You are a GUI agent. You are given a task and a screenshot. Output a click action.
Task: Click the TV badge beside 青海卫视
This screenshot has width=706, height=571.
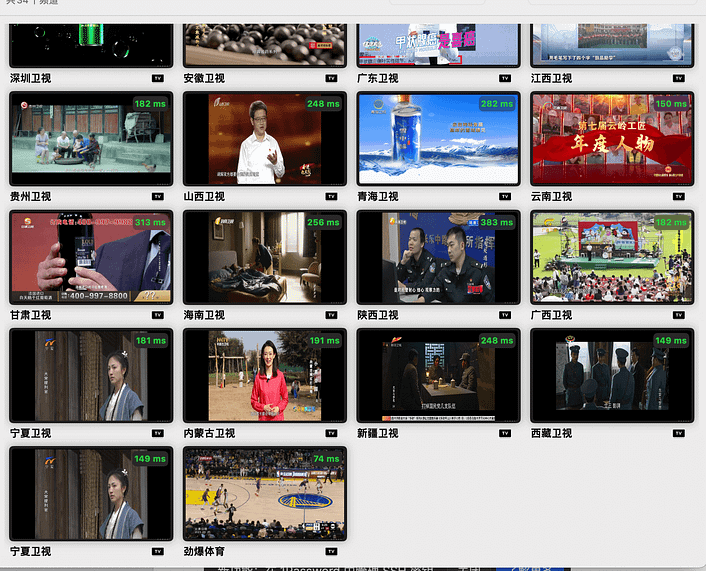[505, 197]
